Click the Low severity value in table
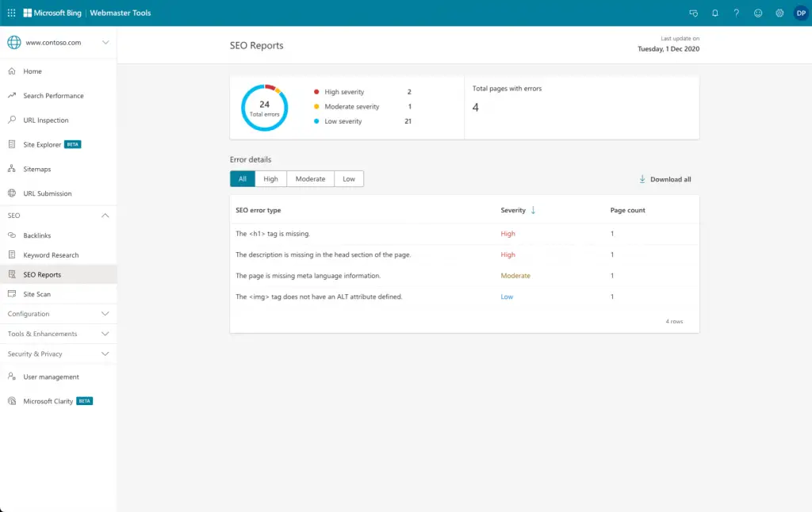Screen dimensions: 812x512 point(507,296)
